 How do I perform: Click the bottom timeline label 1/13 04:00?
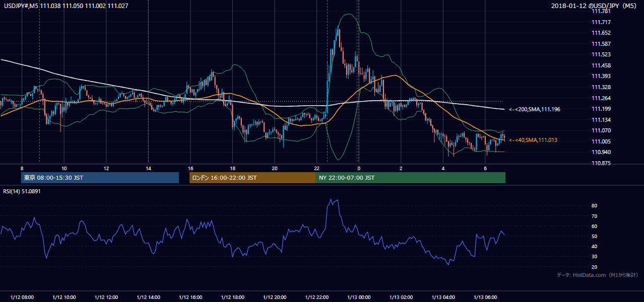coord(443,297)
